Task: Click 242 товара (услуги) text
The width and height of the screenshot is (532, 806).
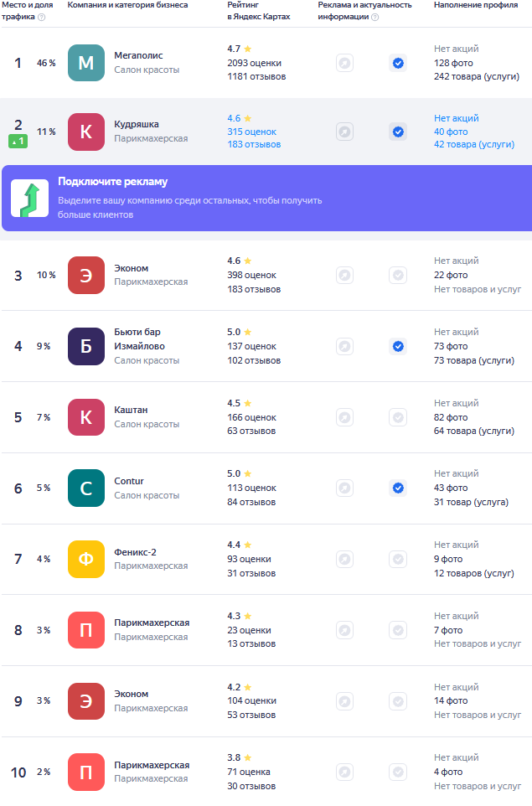Action: coord(477,76)
